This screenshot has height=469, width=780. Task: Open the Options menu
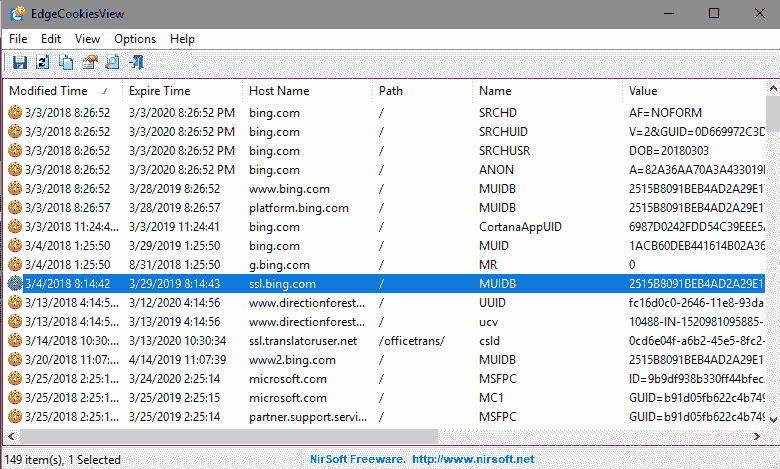pos(135,39)
